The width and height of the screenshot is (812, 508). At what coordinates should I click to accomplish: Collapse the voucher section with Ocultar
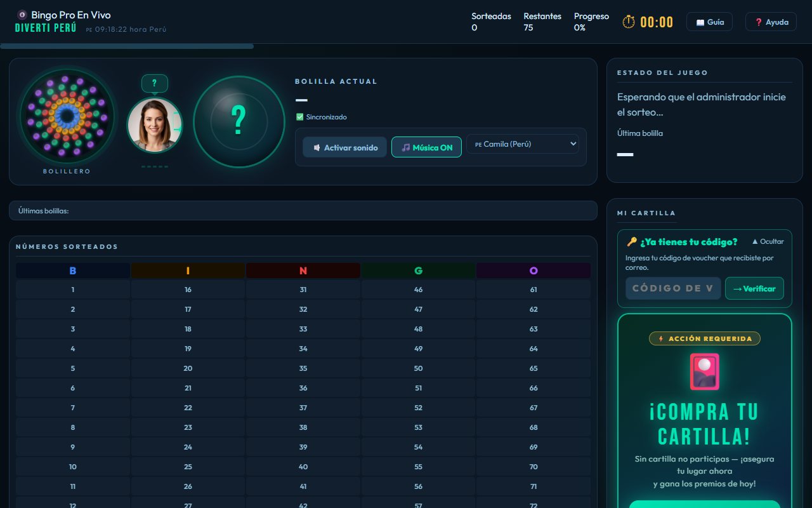point(768,242)
